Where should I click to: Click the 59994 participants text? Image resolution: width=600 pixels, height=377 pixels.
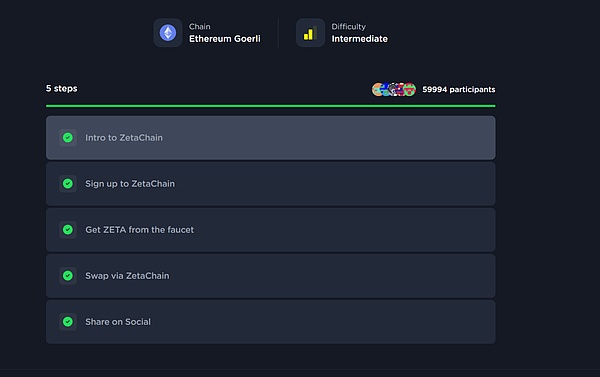pyautogui.click(x=458, y=90)
